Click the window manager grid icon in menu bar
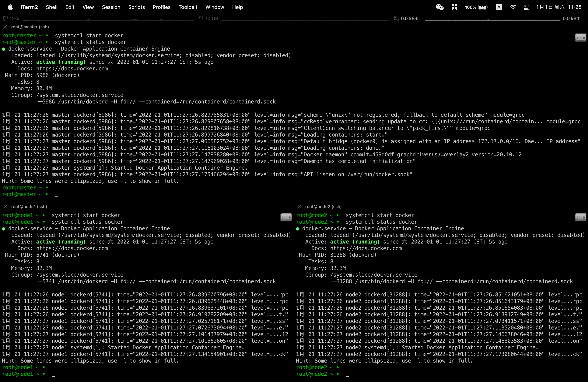The height and width of the screenshot is (382, 588). [x=455, y=7]
